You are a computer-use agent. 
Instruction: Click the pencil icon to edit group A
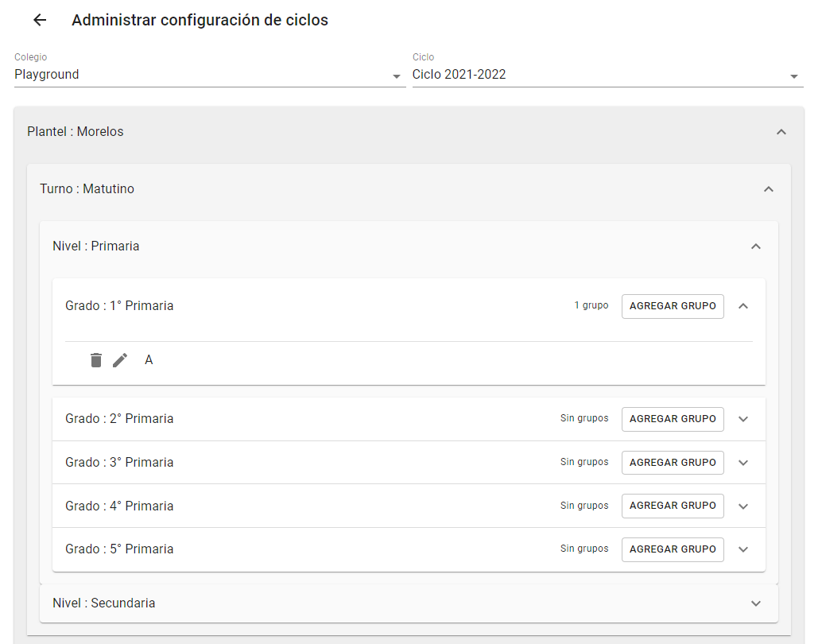coord(120,359)
